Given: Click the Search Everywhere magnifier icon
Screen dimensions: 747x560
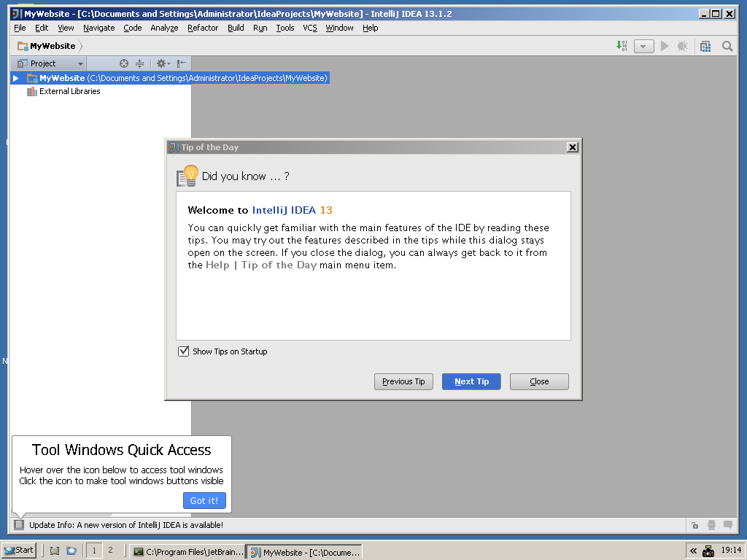Looking at the screenshot, I should (x=727, y=46).
